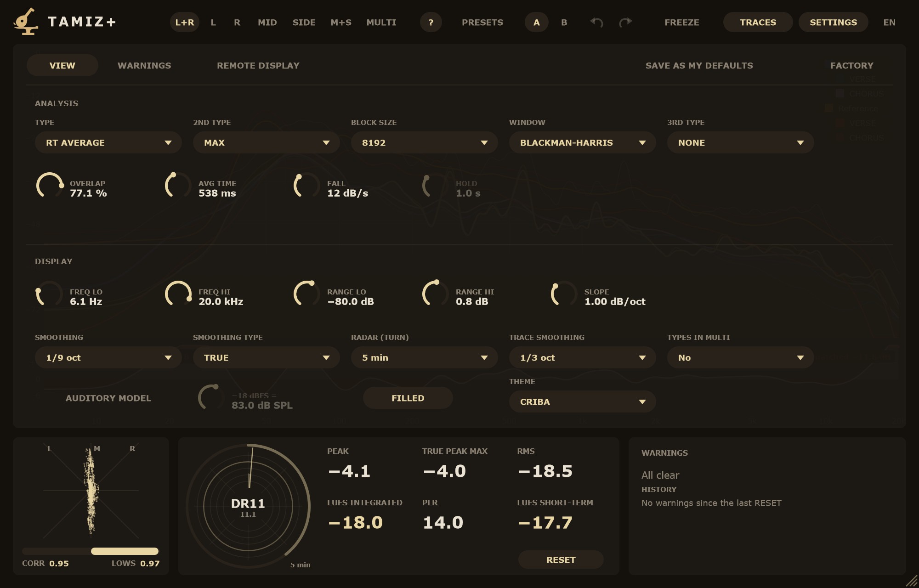The height and width of the screenshot is (588, 919).
Task: Open the analysis Type dropdown RT AVERAGE
Action: tap(108, 142)
